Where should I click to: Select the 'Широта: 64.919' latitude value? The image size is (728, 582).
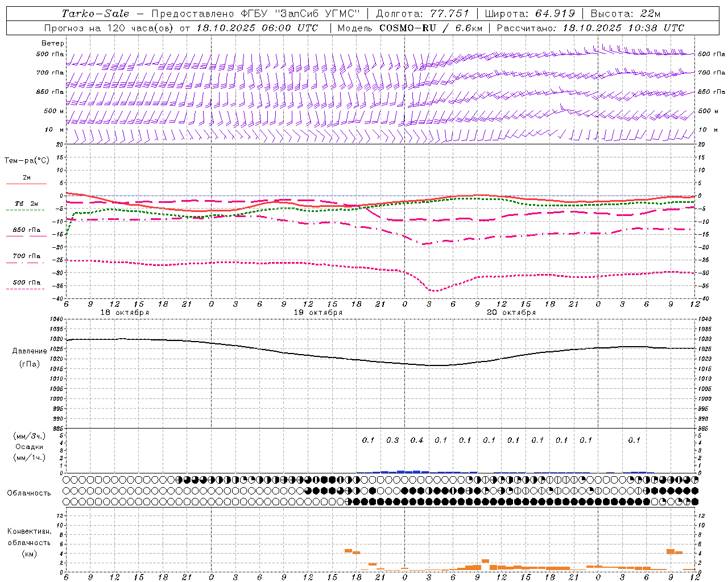(530, 14)
